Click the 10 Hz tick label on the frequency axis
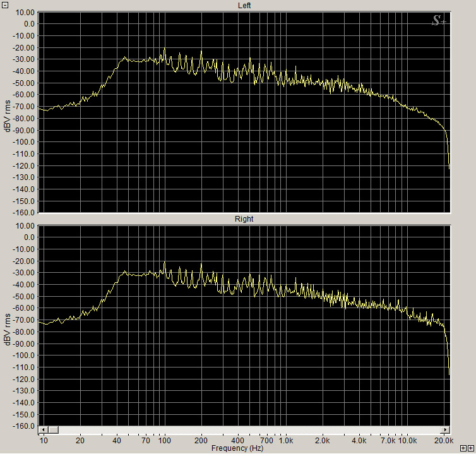Image resolution: width=476 pixels, height=454 pixels. tap(42, 439)
